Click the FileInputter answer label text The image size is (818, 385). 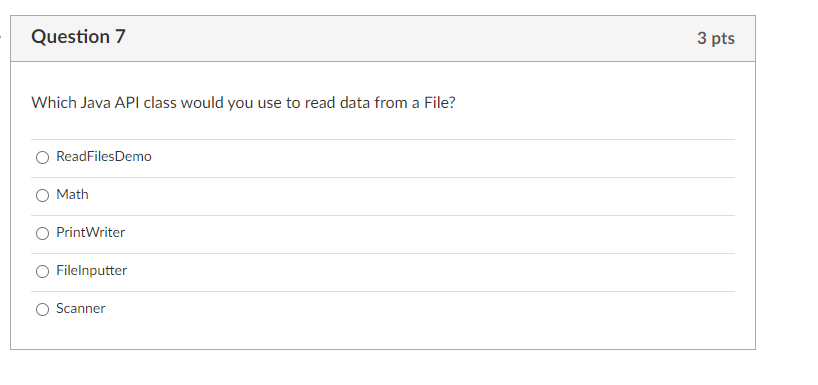tap(92, 271)
